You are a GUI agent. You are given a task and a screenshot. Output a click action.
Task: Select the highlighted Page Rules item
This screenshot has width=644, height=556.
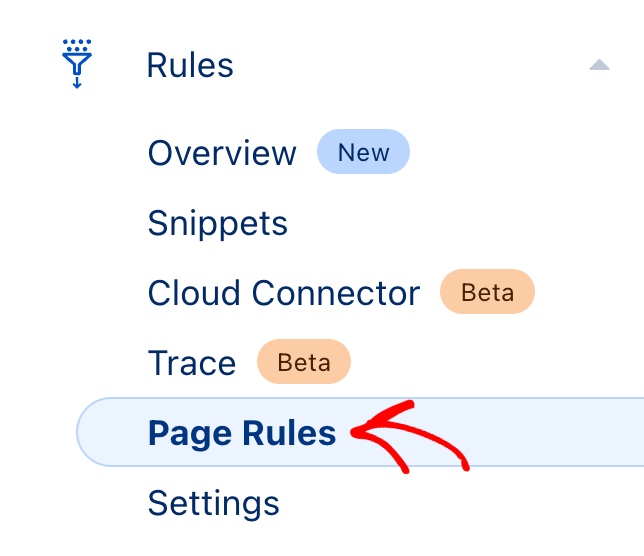(x=242, y=433)
